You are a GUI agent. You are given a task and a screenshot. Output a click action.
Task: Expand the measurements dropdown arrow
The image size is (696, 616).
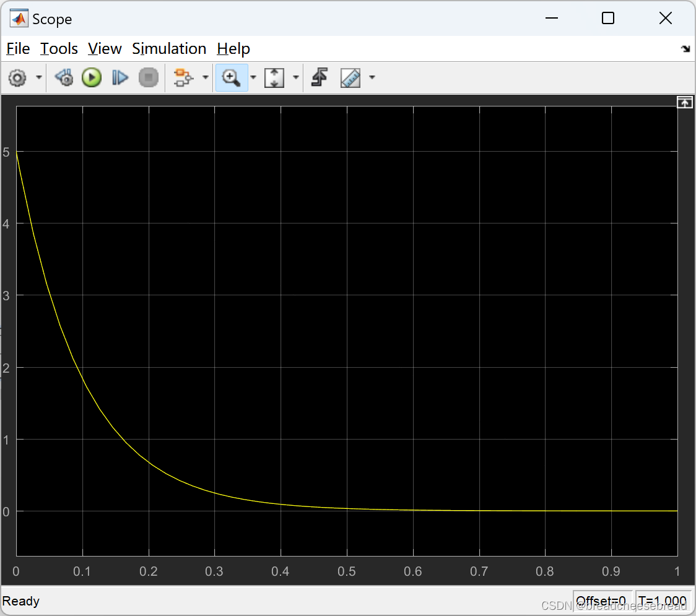[x=372, y=77]
